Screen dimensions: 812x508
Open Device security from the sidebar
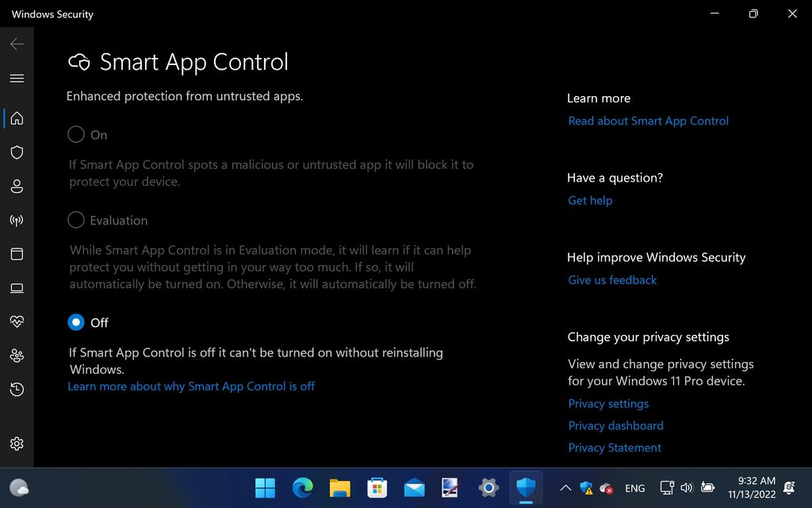coord(17,287)
